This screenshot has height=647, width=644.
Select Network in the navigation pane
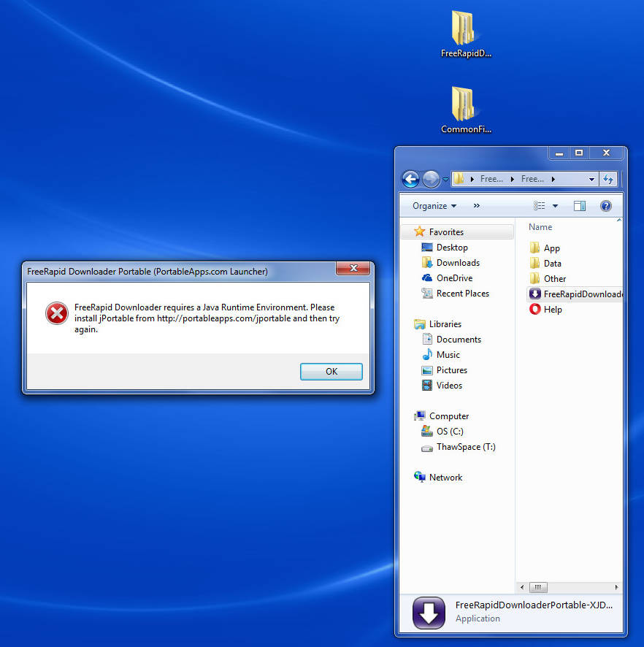[445, 478]
